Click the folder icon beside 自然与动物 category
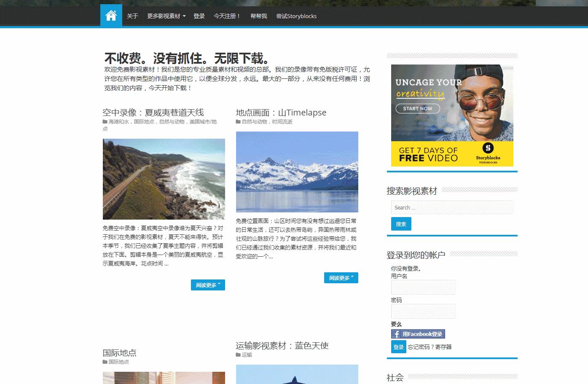The image size is (588, 384). (237, 121)
